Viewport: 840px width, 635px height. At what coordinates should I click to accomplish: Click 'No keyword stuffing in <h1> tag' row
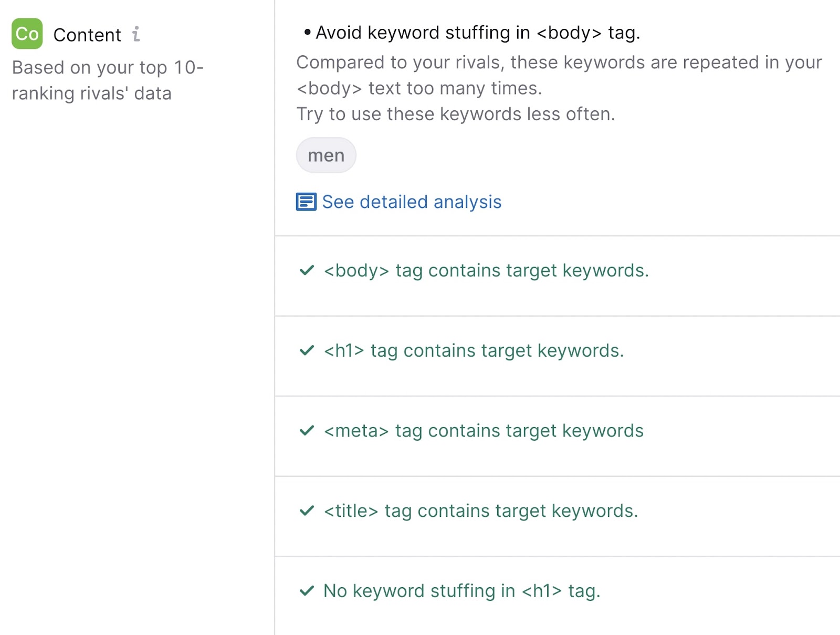(461, 591)
